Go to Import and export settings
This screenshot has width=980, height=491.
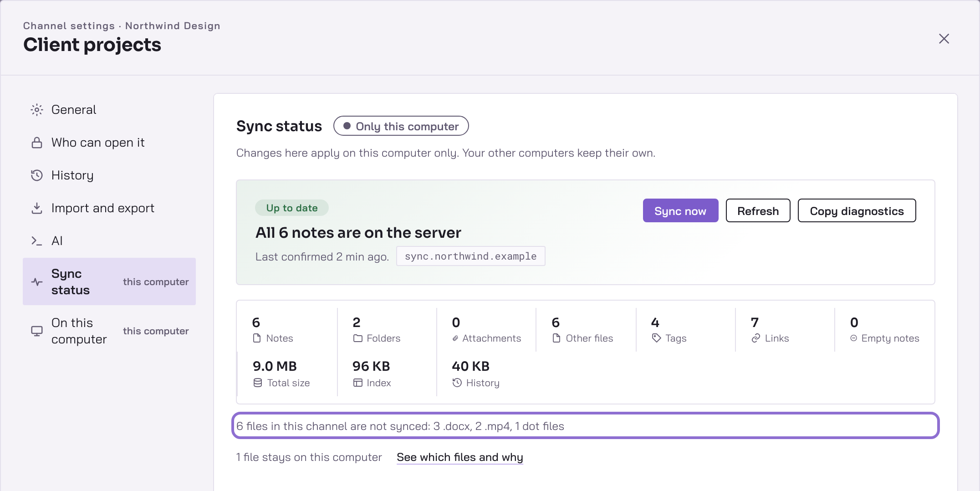click(109, 208)
